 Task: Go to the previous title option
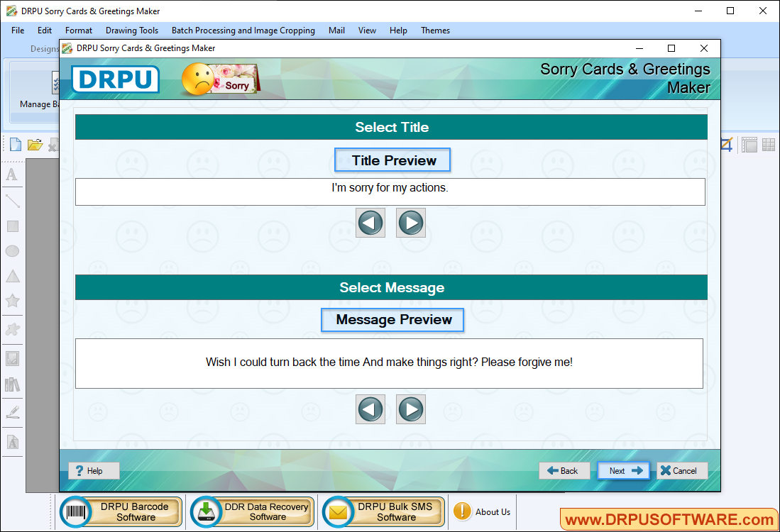coord(370,223)
